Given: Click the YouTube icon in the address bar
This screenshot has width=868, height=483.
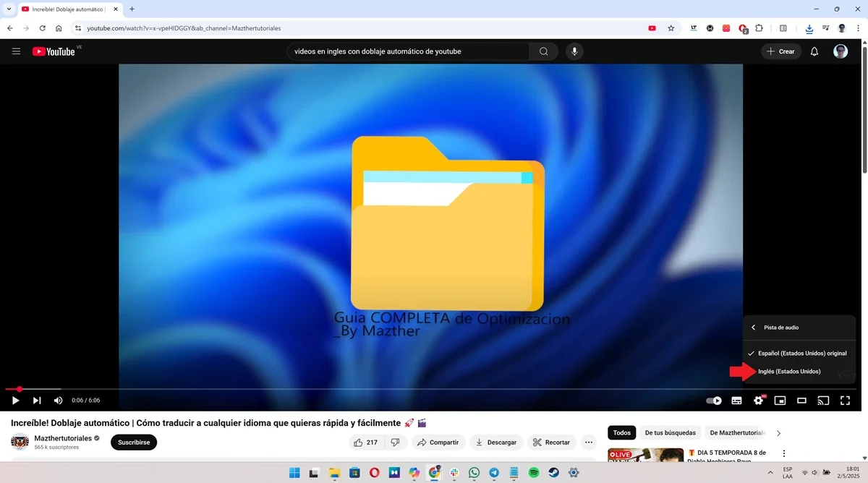Looking at the screenshot, I should (x=652, y=28).
